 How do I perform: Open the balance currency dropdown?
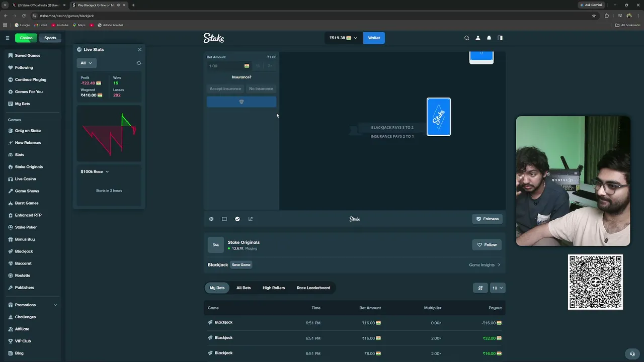(343, 38)
